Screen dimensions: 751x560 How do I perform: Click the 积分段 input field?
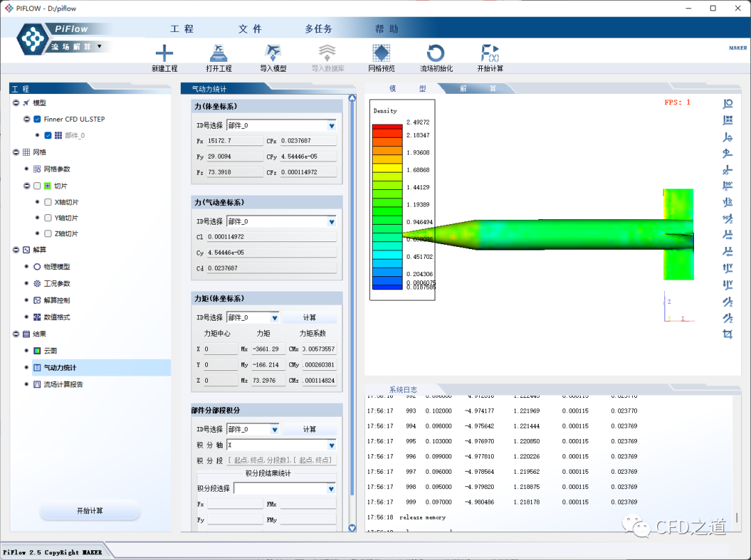click(282, 461)
